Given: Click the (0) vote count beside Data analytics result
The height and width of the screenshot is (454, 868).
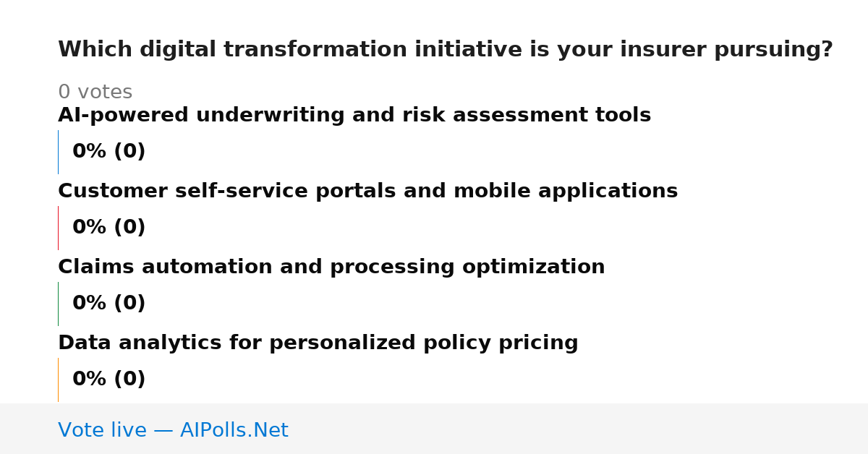Looking at the screenshot, I should point(129,380).
